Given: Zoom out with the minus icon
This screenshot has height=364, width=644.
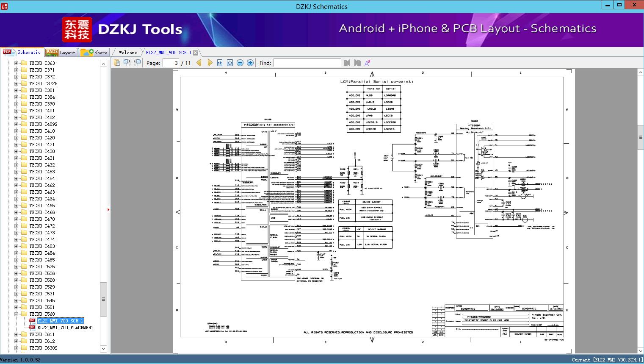Looking at the screenshot, I should 240,63.
